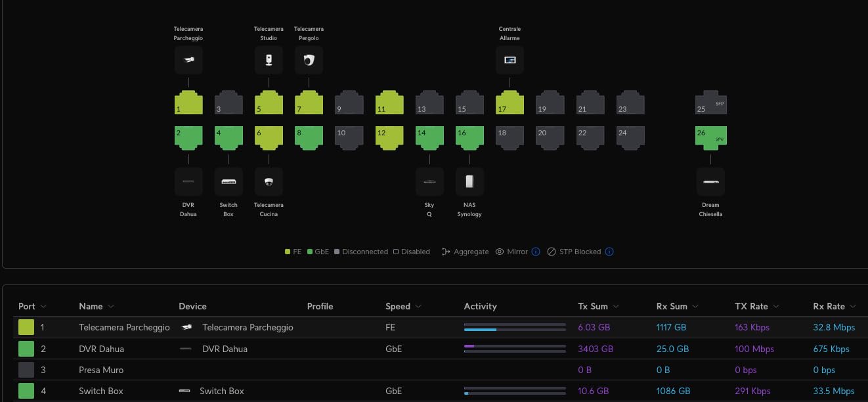
Task: Click the Telecamera Parcheggio device icon
Action: [x=188, y=60]
